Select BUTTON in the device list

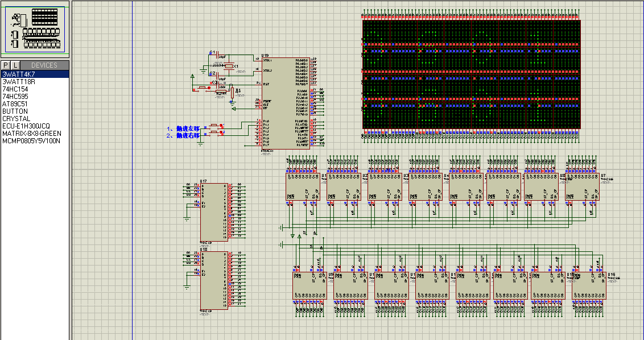point(35,111)
